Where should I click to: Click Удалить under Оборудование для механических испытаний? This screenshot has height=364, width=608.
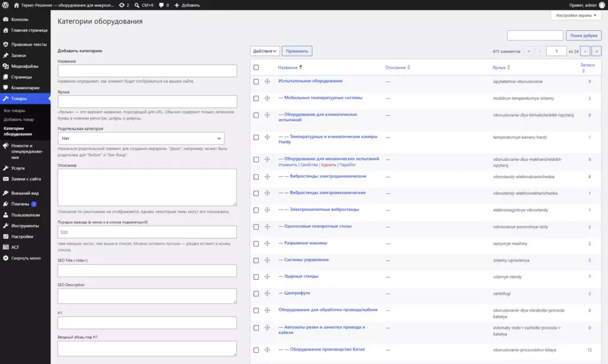[328, 164]
